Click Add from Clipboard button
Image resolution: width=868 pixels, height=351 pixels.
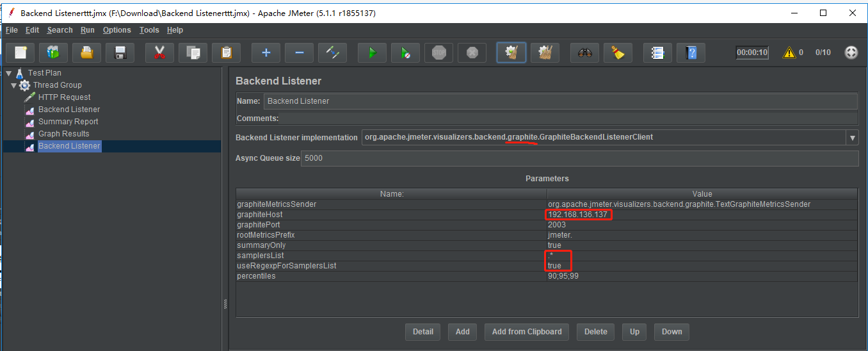coord(527,332)
